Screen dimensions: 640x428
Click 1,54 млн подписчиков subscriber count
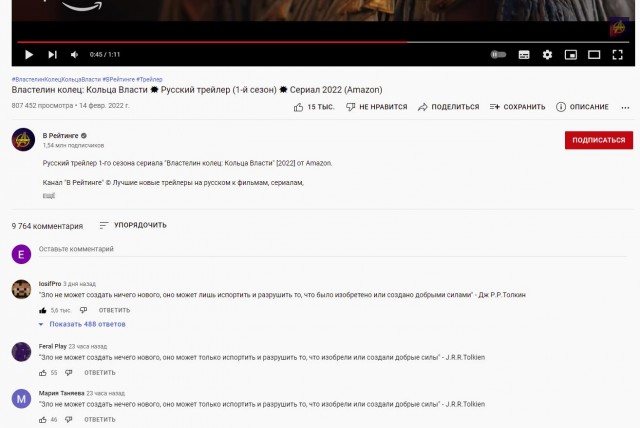[x=73, y=145]
